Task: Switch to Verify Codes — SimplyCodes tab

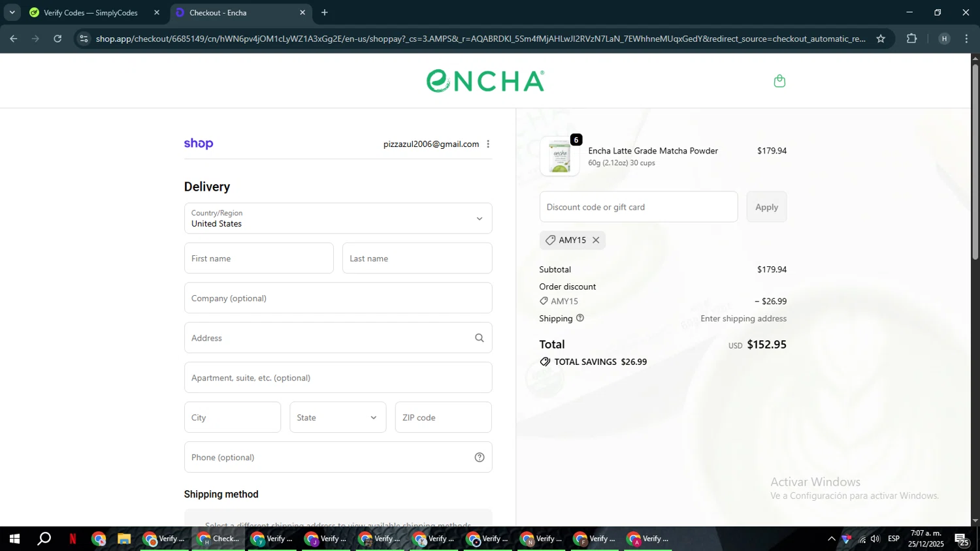Action: (x=91, y=12)
